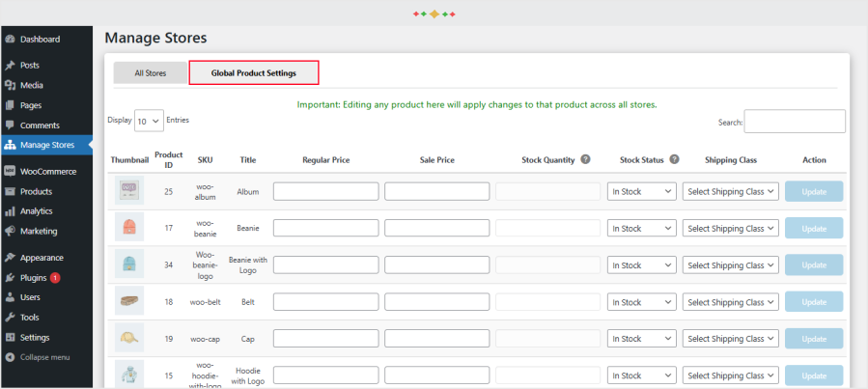This screenshot has width=868, height=389.
Task: Click the Users person icon
Action: click(x=10, y=297)
